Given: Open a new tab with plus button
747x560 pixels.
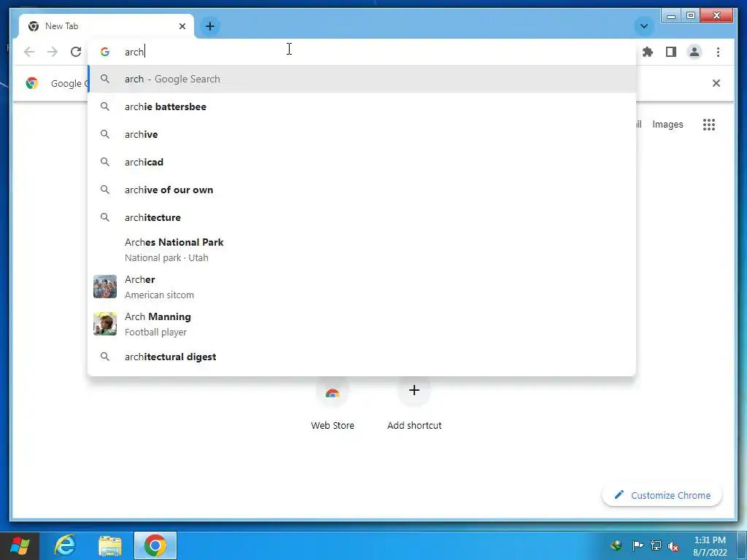Looking at the screenshot, I should (210, 26).
